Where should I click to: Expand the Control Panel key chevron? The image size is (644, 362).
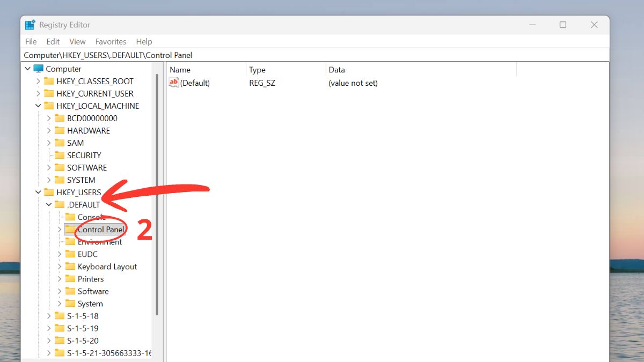(x=60, y=230)
